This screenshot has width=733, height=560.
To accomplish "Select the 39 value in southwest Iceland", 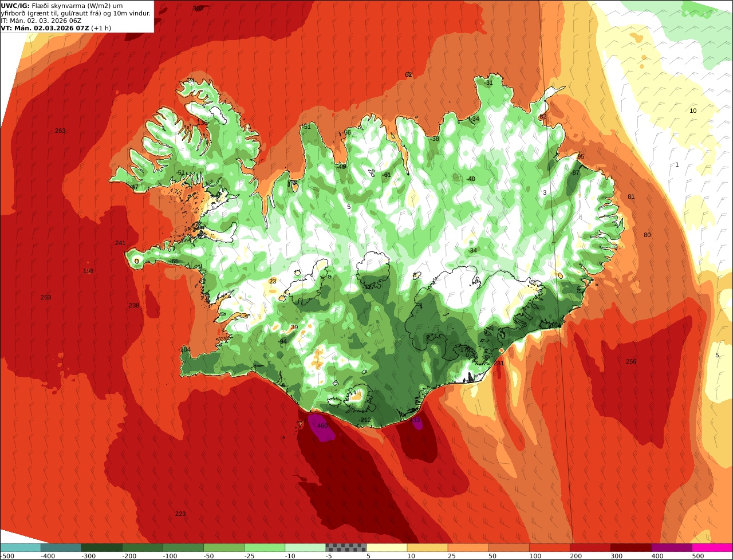I will (x=294, y=328).
